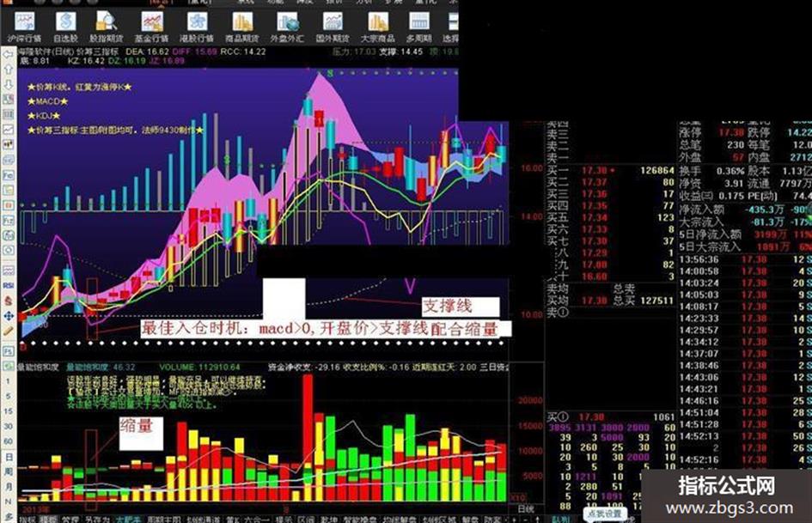This screenshot has width=812, height=523.
Task: Click the 14:51:04 trade tick row
Action: (x=745, y=413)
